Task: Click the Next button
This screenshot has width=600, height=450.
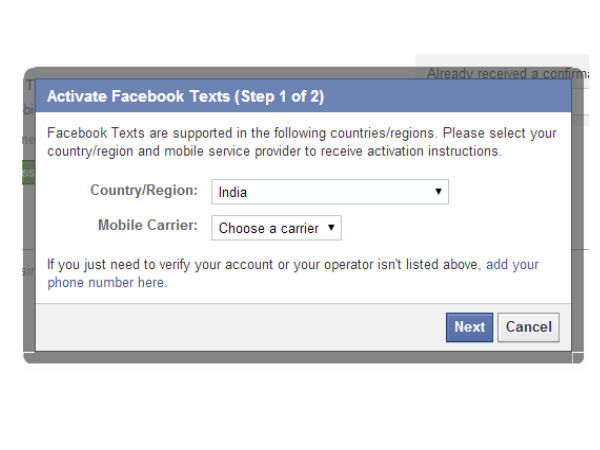Action: tap(469, 327)
